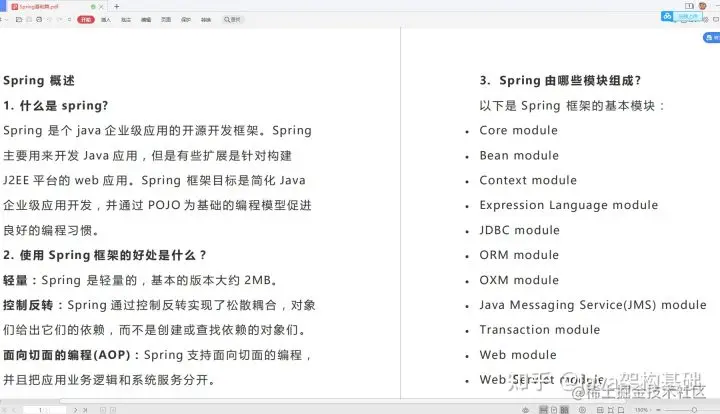Close the Spring PDF document tab
The width and height of the screenshot is (720, 414).
tap(101, 7)
